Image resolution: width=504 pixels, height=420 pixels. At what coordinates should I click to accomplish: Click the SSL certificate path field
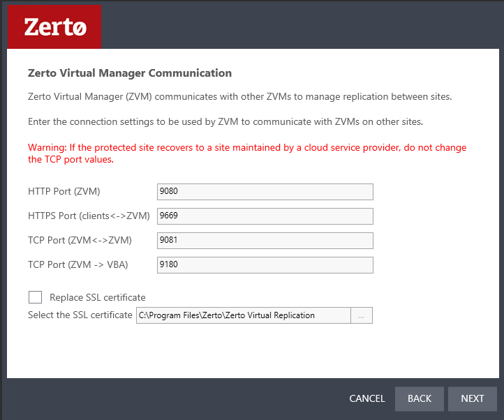click(x=244, y=315)
